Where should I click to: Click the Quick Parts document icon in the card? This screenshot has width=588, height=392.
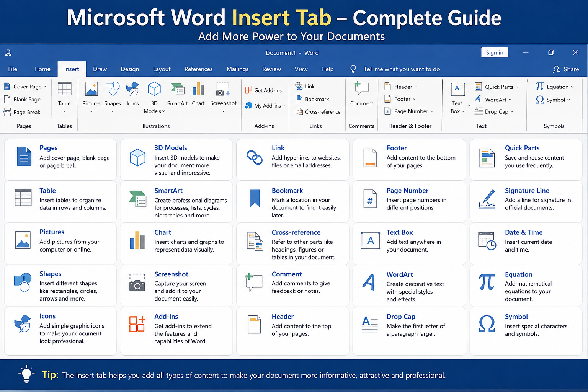pos(487,158)
